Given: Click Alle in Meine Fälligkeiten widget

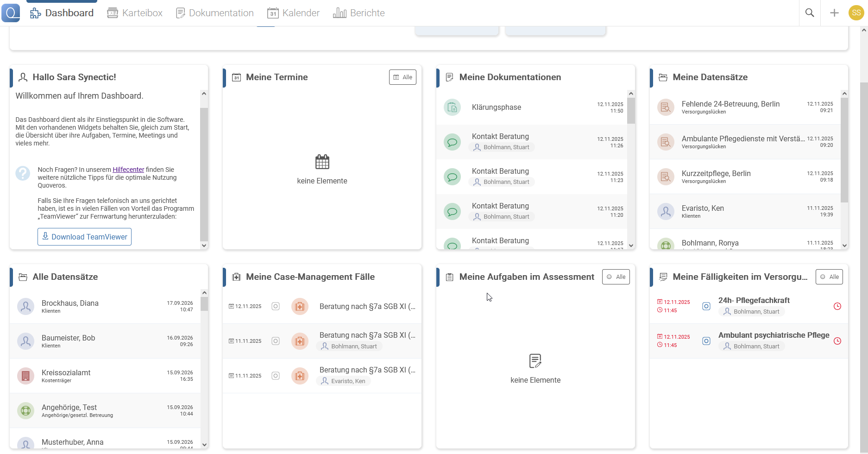Looking at the screenshot, I should click(x=829, y=277).
